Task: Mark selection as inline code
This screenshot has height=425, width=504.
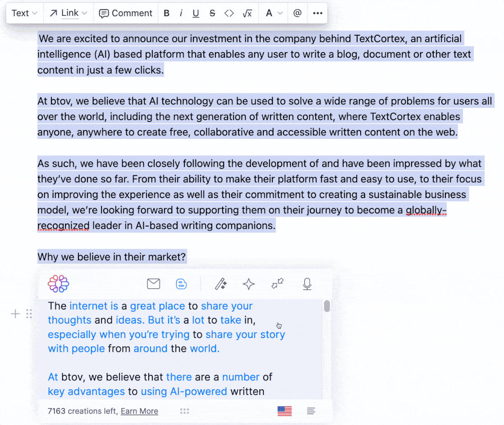Action: click(x=229, y=13)
